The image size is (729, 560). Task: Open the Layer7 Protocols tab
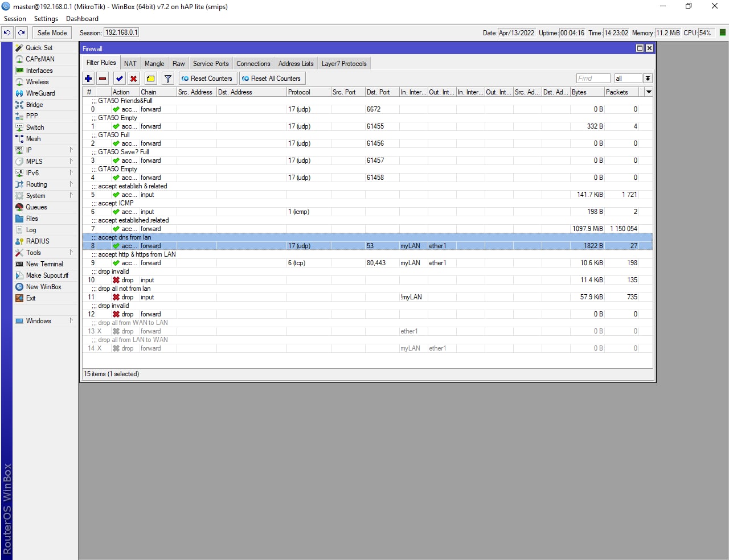[x=344, y=64]
